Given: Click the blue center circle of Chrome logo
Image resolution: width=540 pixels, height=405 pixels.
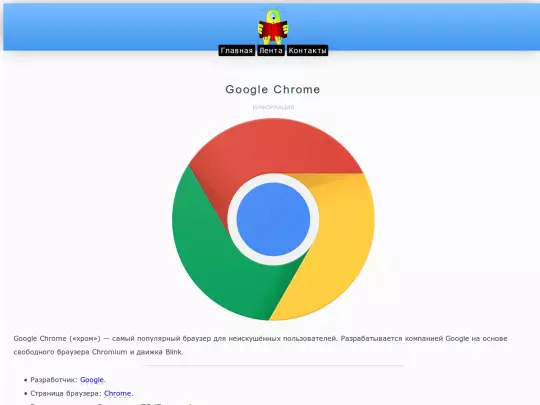Looking at the screenshot, I should tap(273, 219).
